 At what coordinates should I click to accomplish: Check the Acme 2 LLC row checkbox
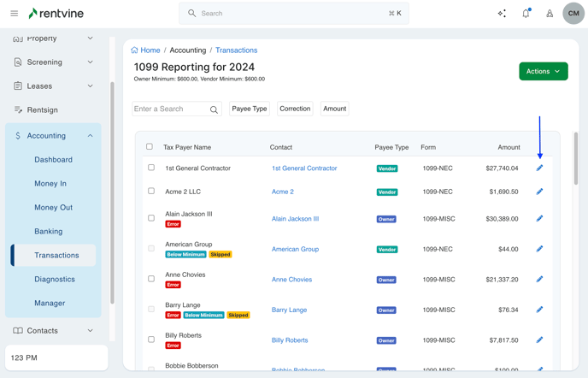point(151,192)
